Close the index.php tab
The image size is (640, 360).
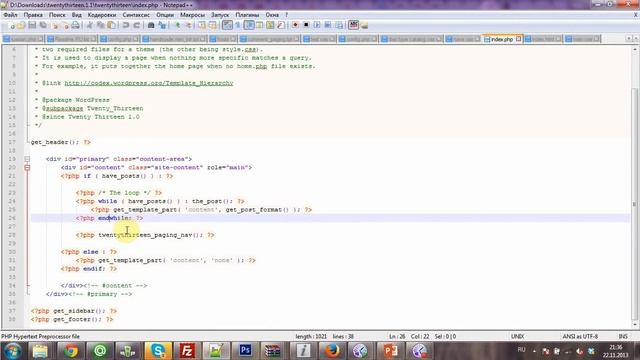coord(518,39)
